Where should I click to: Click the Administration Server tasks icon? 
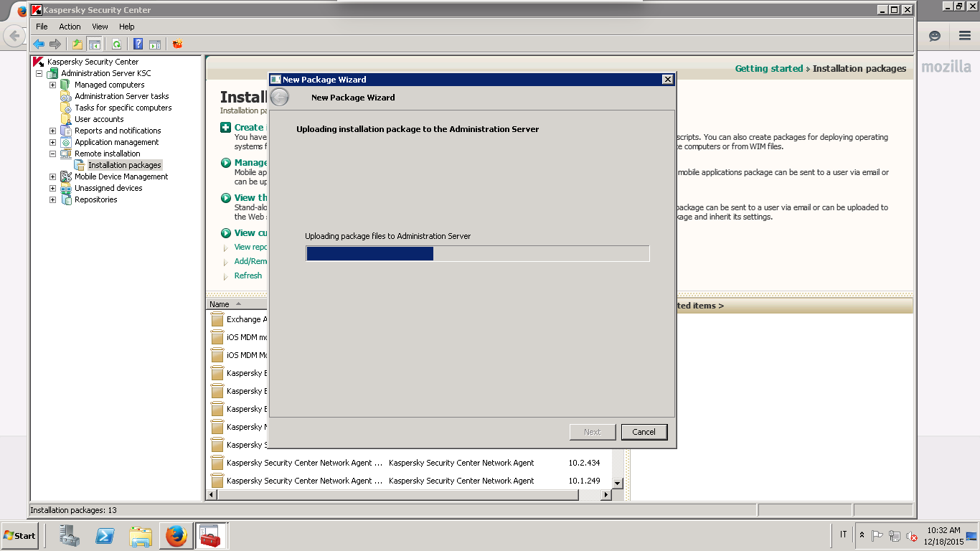(66, 96)
